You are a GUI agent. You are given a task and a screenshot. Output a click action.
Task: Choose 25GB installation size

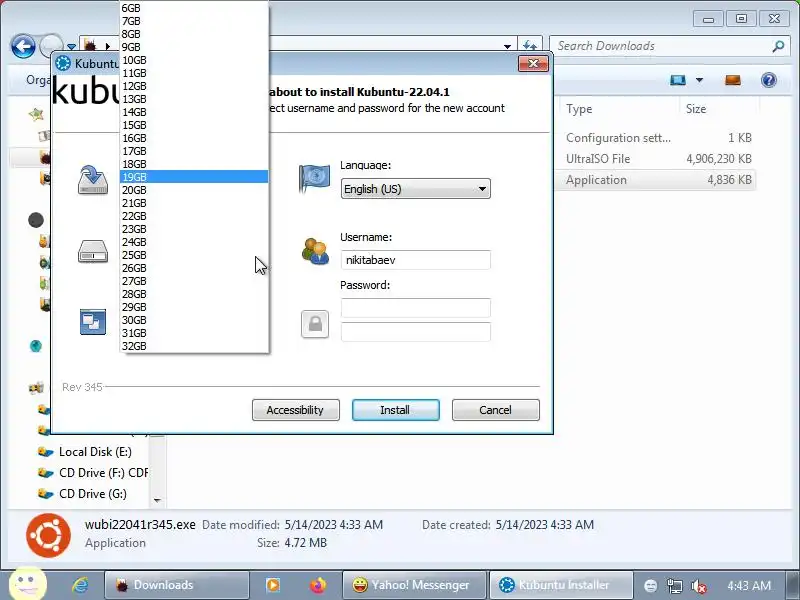(x=194, y=255)
